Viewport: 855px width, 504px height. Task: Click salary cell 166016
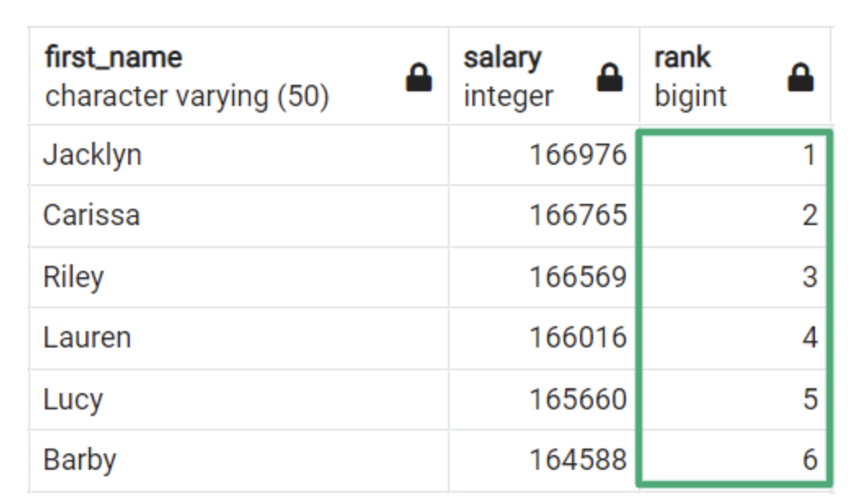(578, 338)
